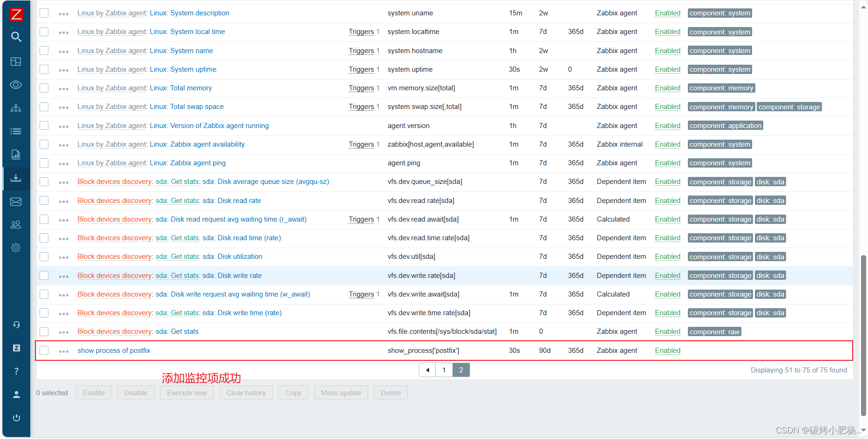Viewport: 868px width, 439px height.
Task: Open Administration gear icon in sidebar
Action: 16,248
